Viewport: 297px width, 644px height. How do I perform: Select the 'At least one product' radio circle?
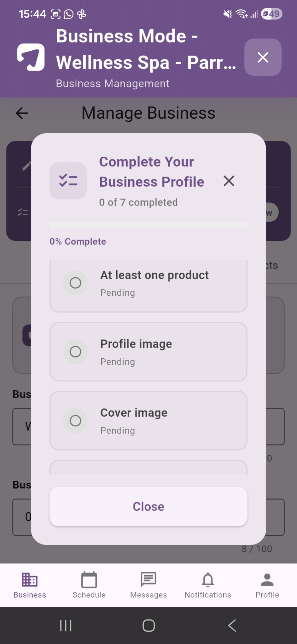[x=75, y=283]
